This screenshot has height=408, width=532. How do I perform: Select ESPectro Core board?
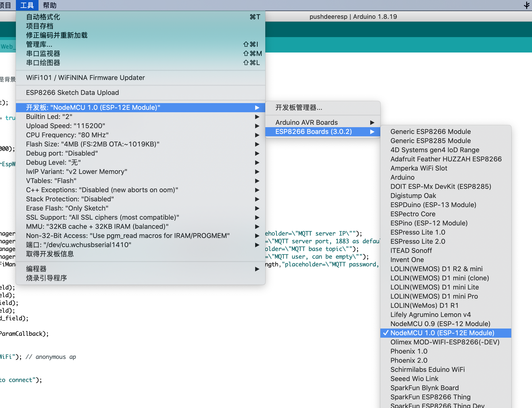point(446,214)
